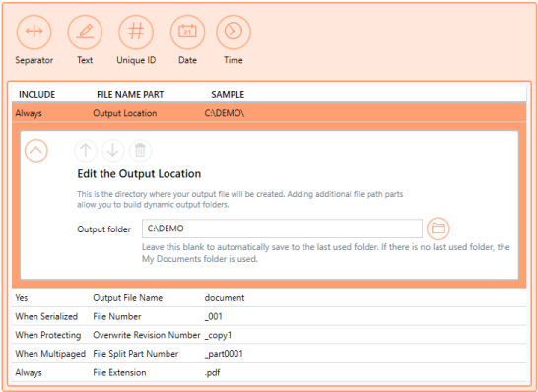Click the '.pdf' sample value
Viewport: 538px width, 392px height.
point(213,372)
